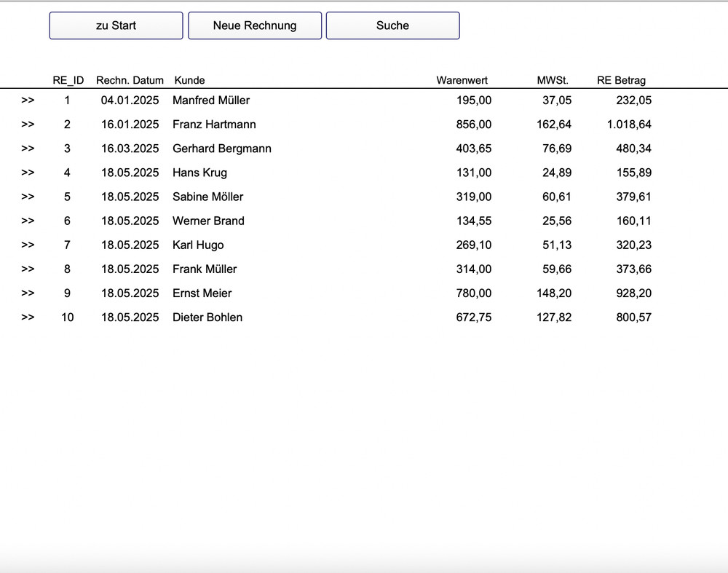Click the MWSt. column header
The width and height of the screenshot is (728, 573).
point(552,80)
